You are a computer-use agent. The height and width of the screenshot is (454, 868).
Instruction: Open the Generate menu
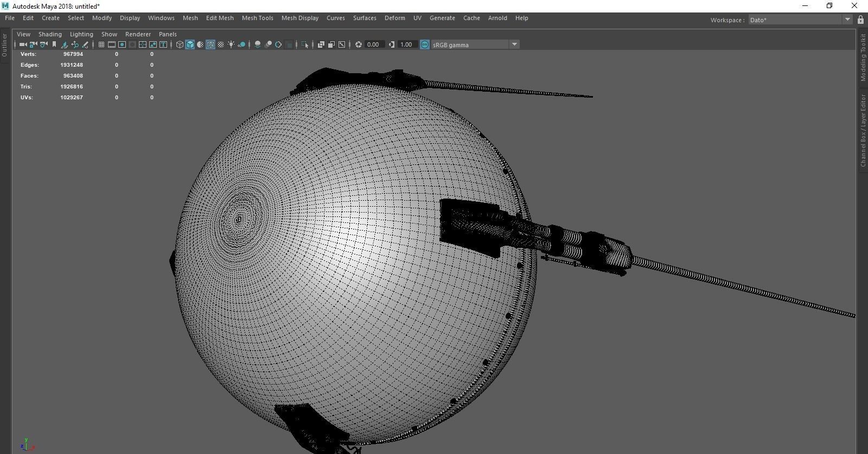[442, 18]
